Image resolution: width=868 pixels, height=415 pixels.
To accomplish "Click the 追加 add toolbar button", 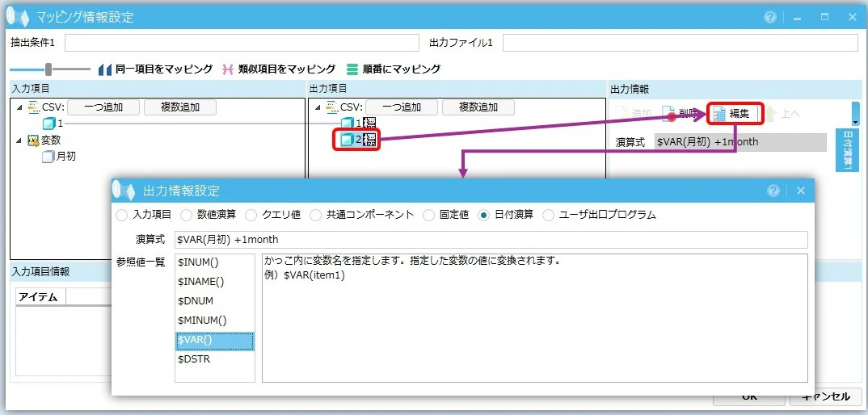I will tap(632, 114).
